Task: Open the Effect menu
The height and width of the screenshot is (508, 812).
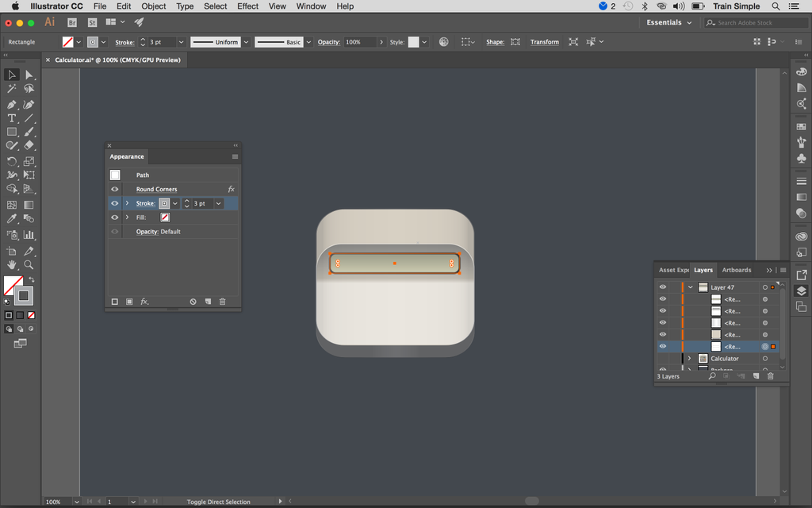Action: coord(247,6)
